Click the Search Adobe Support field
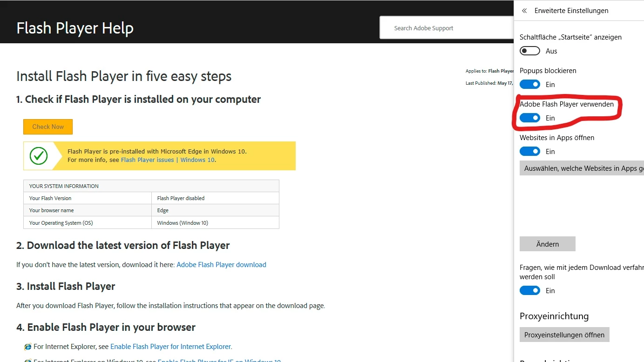This screenshot has width=644, height=362. click(x=447, y=28)
